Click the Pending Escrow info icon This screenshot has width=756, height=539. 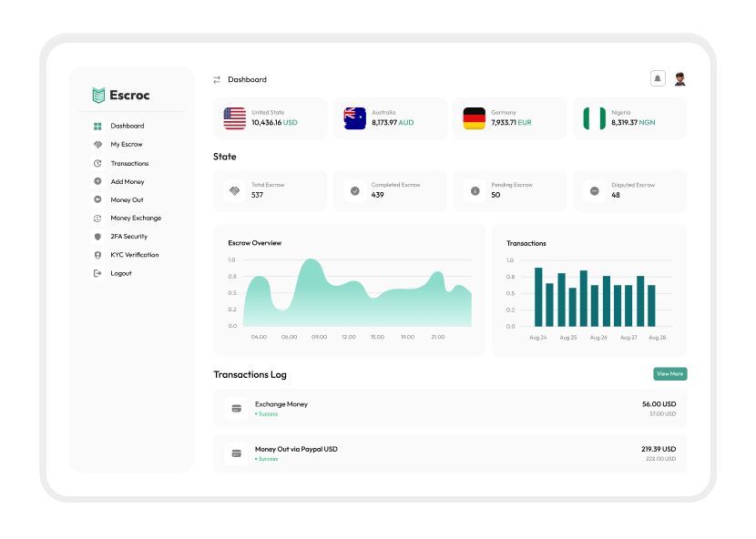tap(475, 190)
